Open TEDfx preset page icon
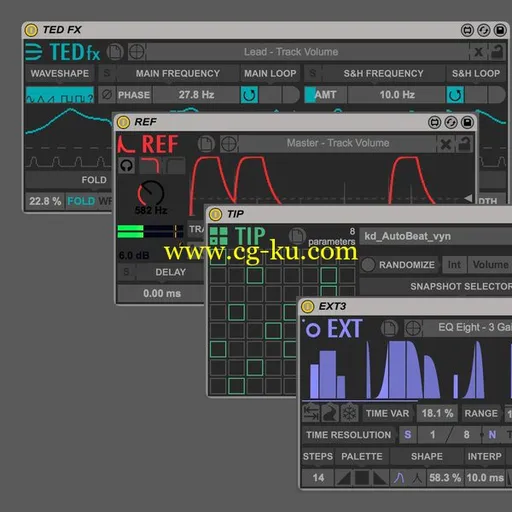512x512 pixels. [115, 52]
